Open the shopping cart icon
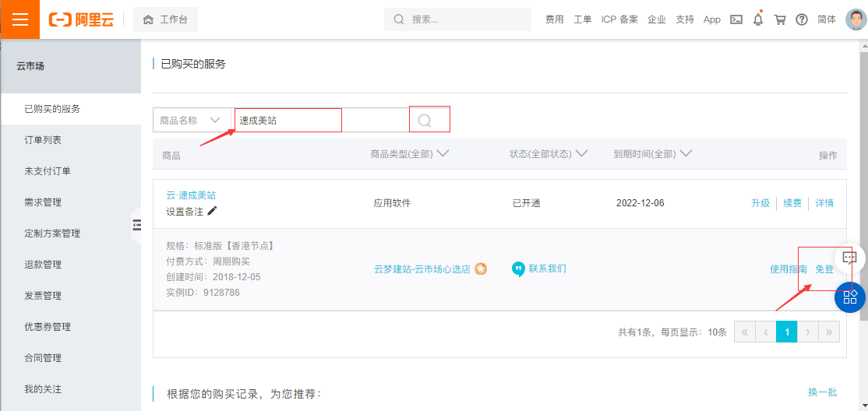The height and width of the screenshot is (411, 868). pos(779,19)
